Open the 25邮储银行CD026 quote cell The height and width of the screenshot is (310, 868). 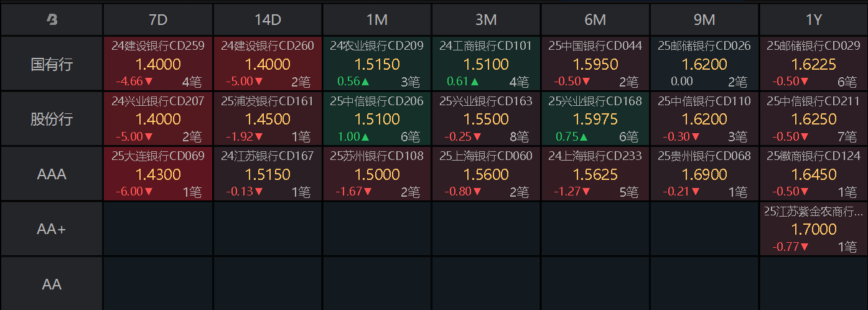point(704,63)
